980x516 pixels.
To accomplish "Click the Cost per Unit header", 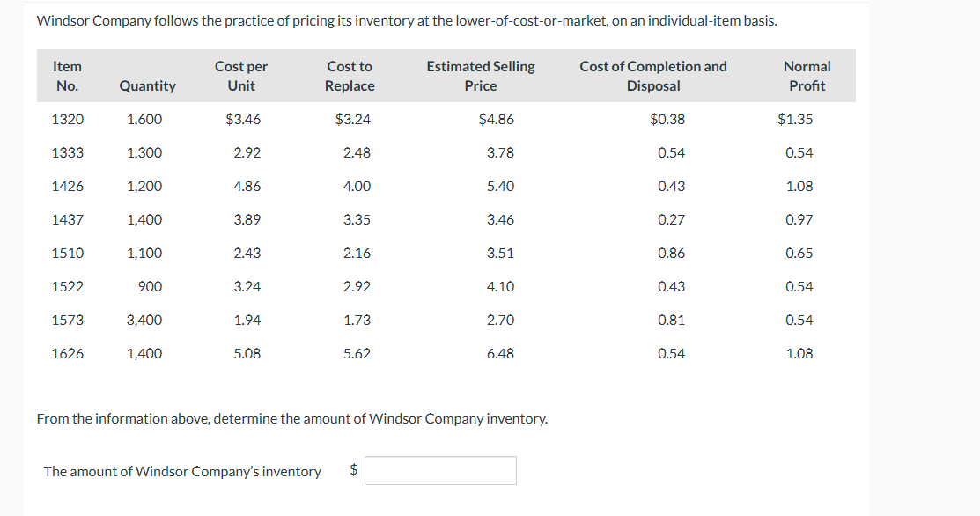I will click(241, 76).
